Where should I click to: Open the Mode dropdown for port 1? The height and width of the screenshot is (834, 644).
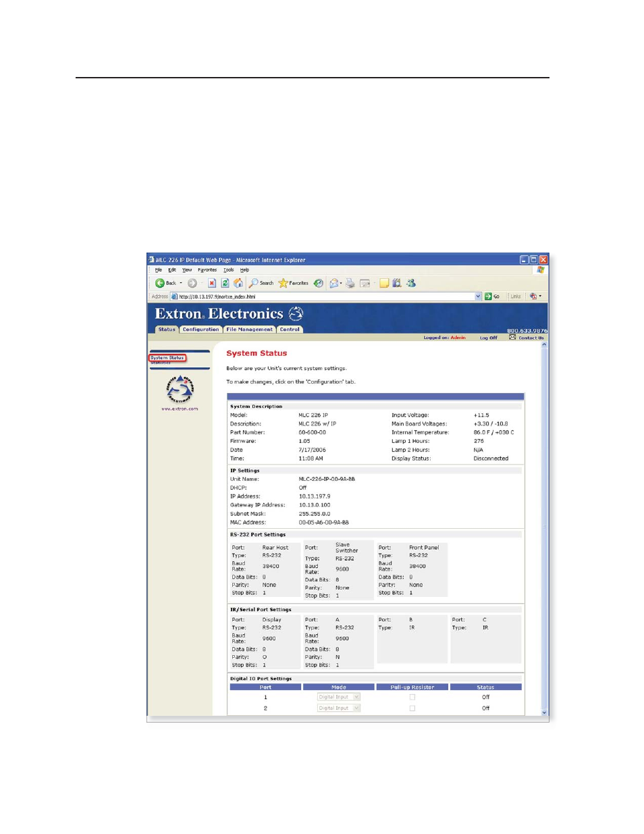pos(339,697)
